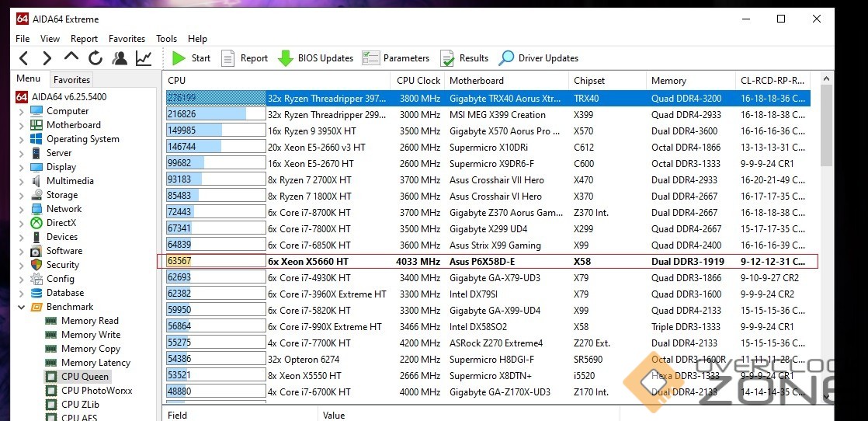Select Memory Read benchmark

(x=82, y=321)
